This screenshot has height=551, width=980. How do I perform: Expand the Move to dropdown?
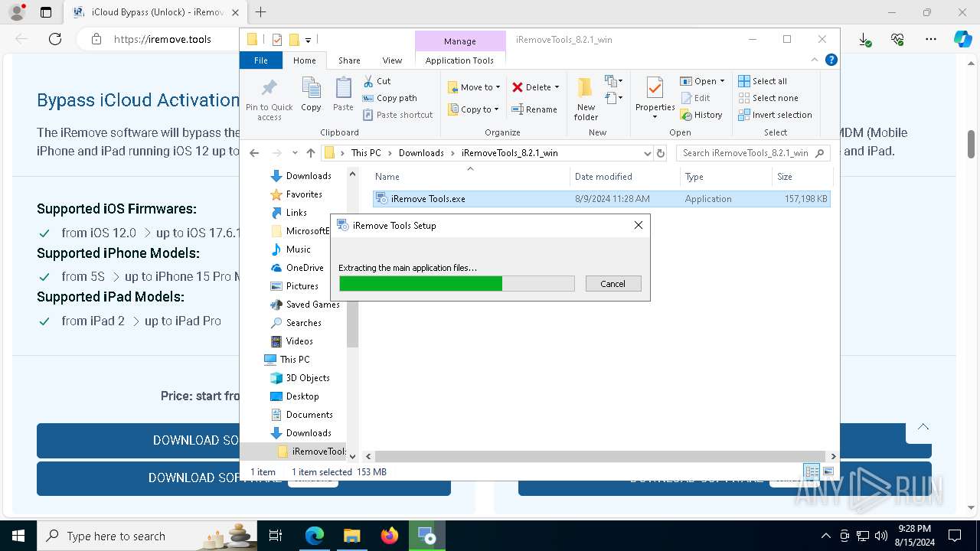coord(498,87)
